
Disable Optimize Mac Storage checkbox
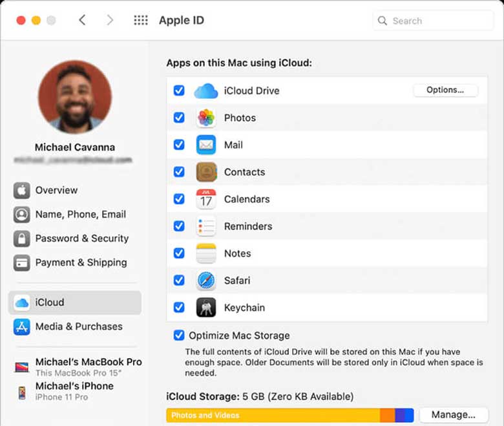coord(179,335)
